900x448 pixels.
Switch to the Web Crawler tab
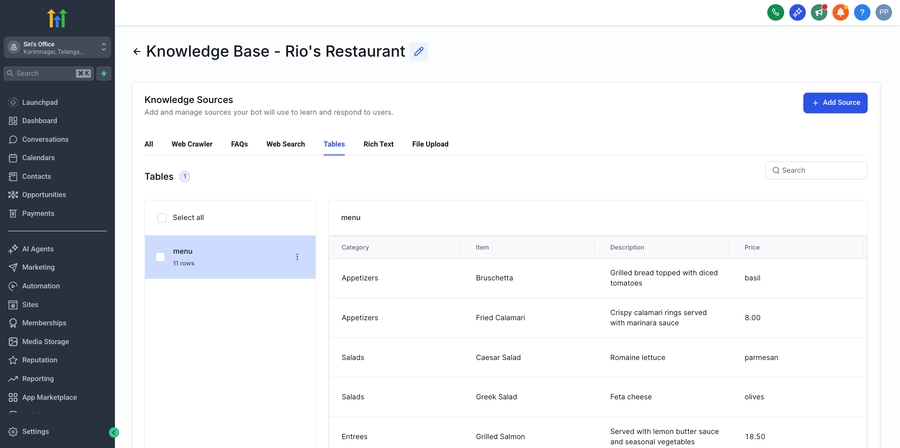[192, 144]
